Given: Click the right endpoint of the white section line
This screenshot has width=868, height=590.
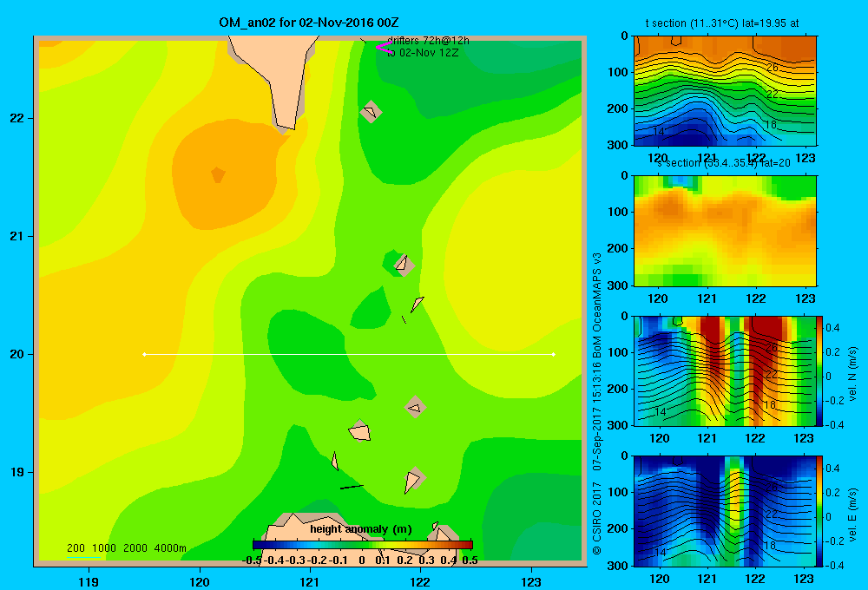Looking at the screenshot, I should pos(554,354).
